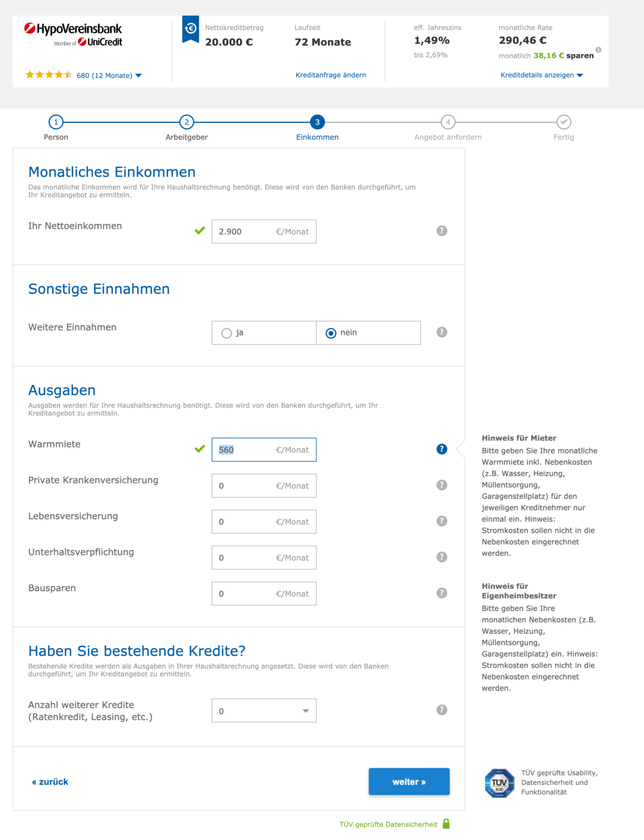This screenshot has height=840, width=644.
Task: Go to step 2 Arbeitgeber
Action: coord(187,122)
